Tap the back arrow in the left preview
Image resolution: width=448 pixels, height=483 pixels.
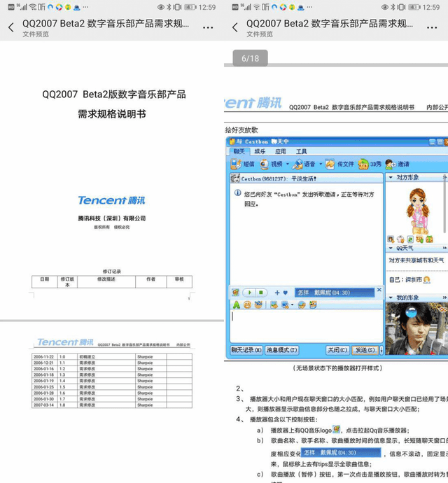tap(11, 27)
